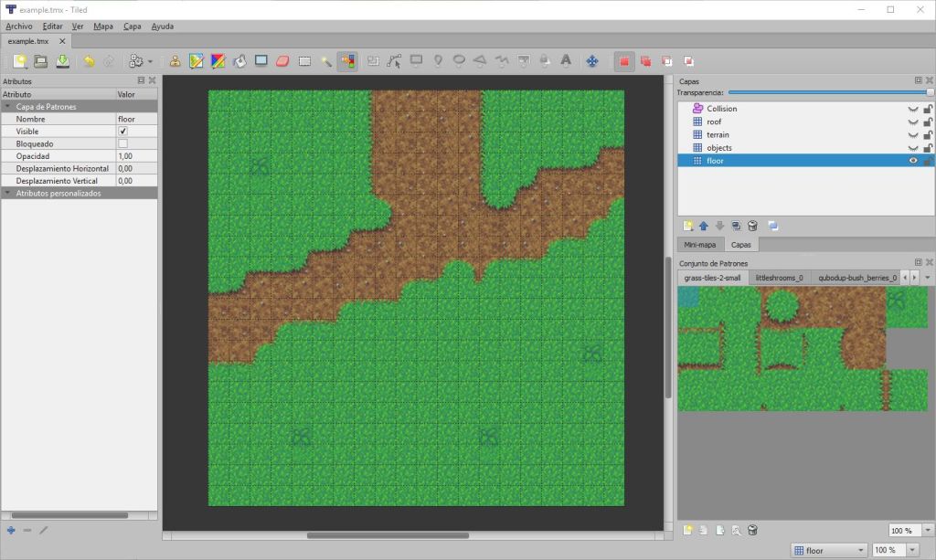Hide the floor layer
The image size is (936, 560).
(x=911, y=160)
